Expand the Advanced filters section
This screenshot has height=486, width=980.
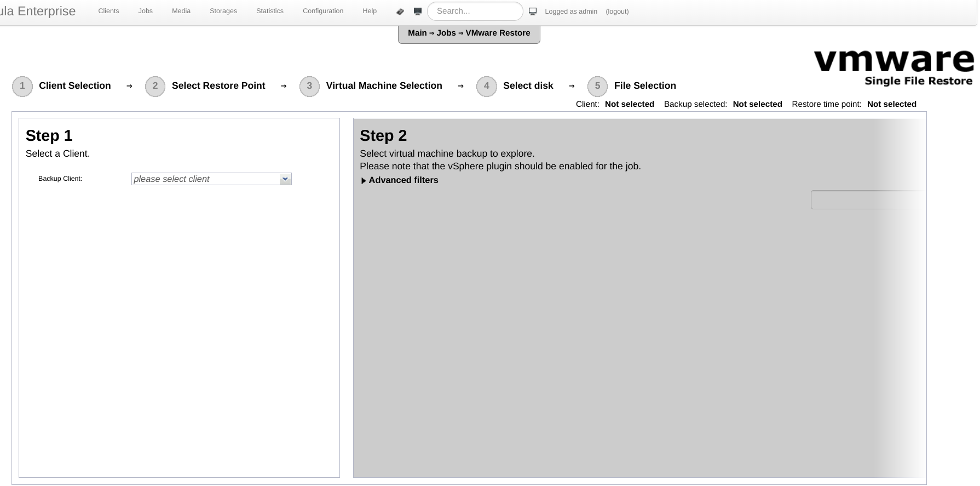click(400, 180)
